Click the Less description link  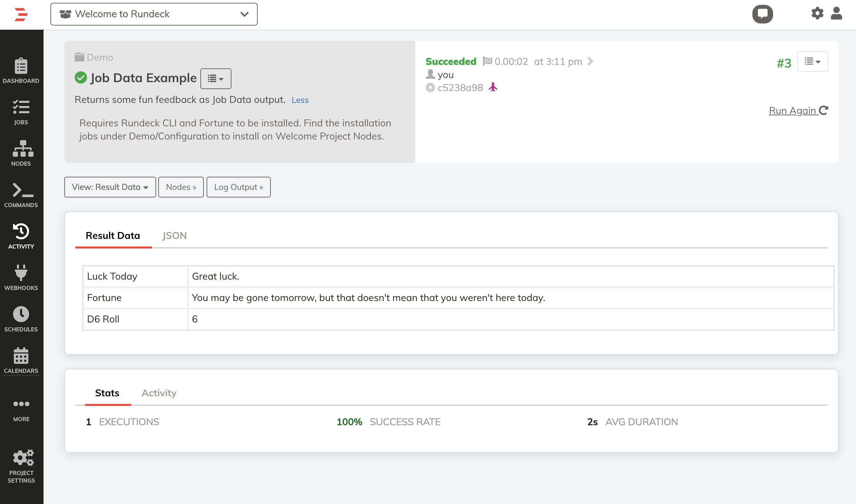[300, 100]
